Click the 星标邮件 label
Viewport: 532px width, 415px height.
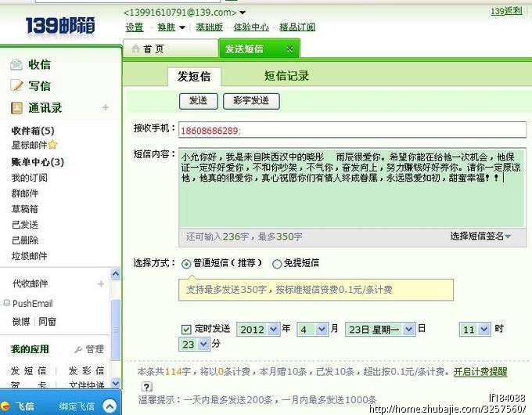29,145
